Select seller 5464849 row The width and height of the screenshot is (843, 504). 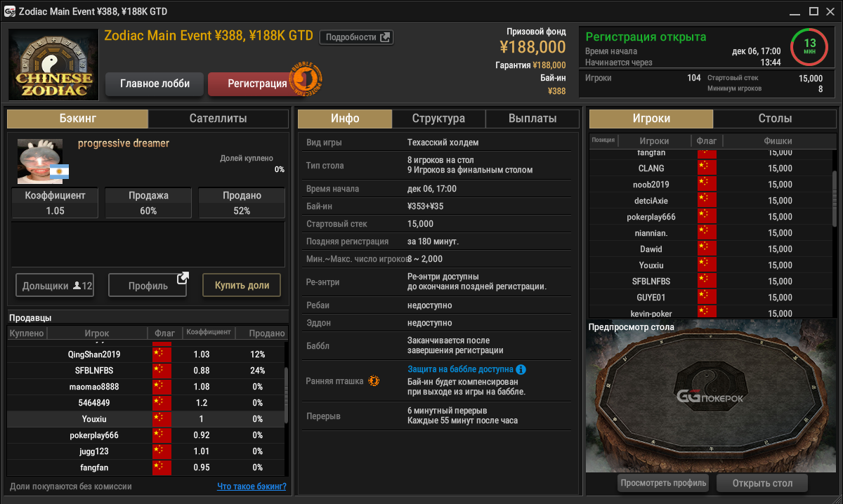point(146,403)
